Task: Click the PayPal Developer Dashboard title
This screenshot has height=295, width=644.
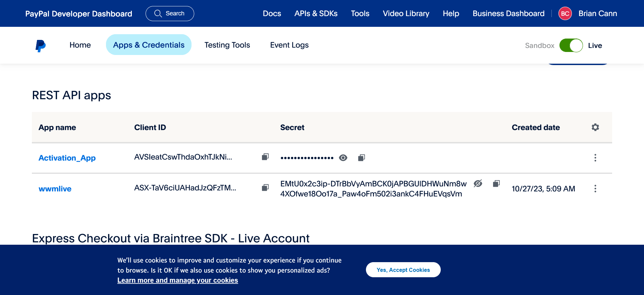Action: 79,14
